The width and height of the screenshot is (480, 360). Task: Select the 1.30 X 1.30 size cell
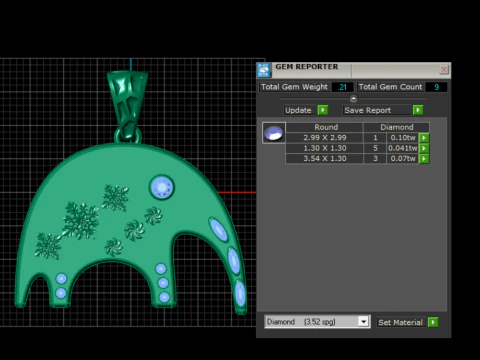pyautogui.click(x=324, y=148)
